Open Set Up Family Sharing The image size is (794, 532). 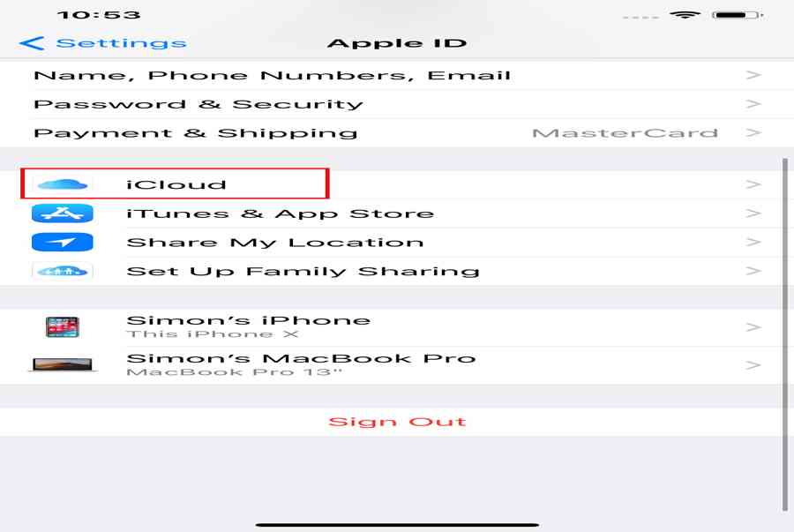[x=397, y=271]
